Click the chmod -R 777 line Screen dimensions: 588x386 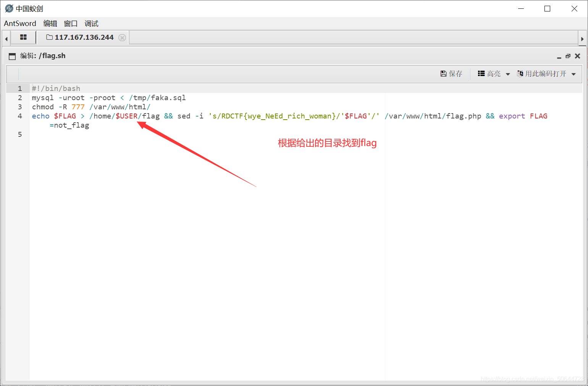tap(91, 107)
